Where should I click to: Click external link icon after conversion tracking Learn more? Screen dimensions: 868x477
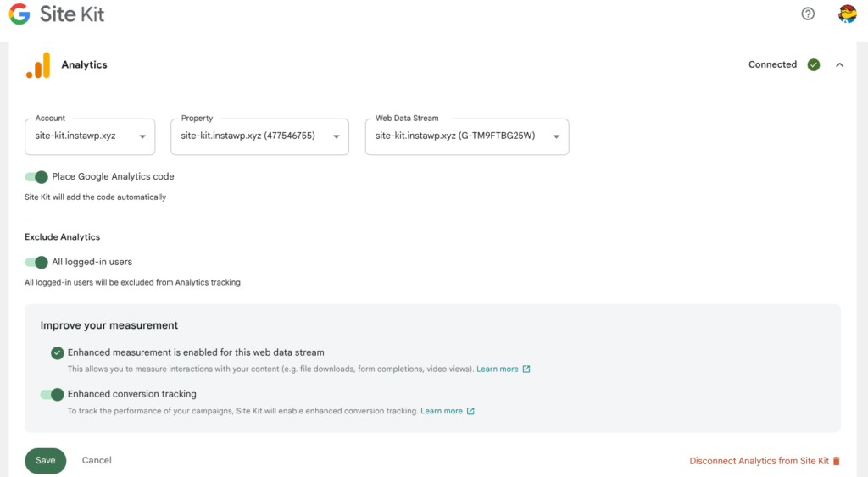pos(470,411)
